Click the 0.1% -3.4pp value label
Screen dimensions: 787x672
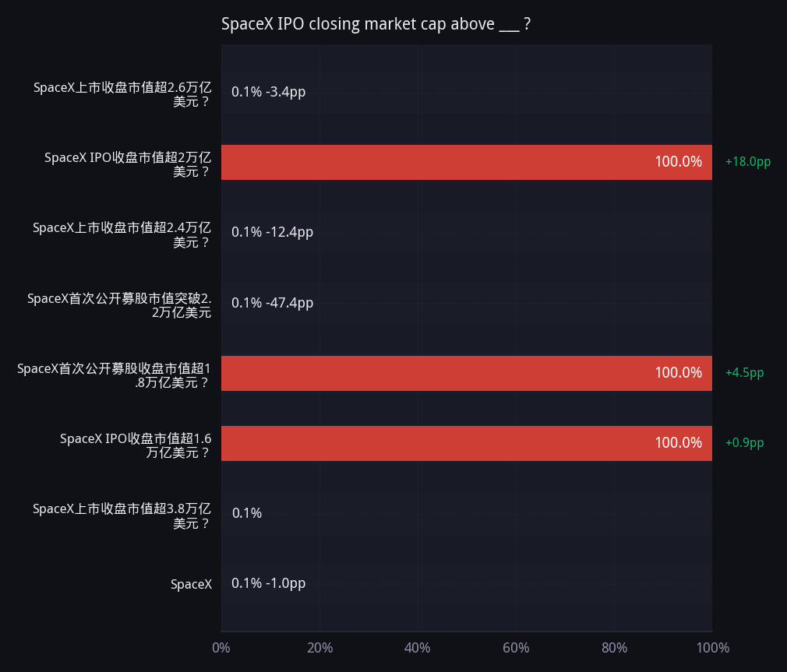pos(269,93)
